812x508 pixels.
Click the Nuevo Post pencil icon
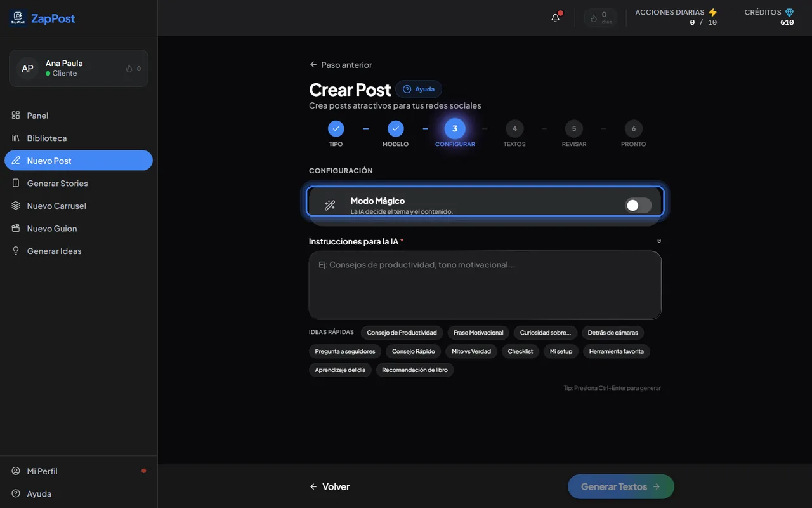[x=16, y=161]
